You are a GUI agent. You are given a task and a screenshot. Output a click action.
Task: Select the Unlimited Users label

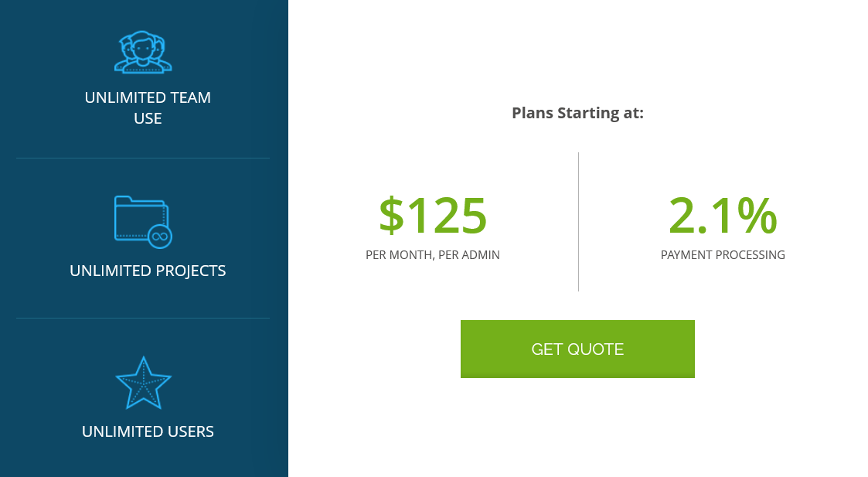coord(148,431)
